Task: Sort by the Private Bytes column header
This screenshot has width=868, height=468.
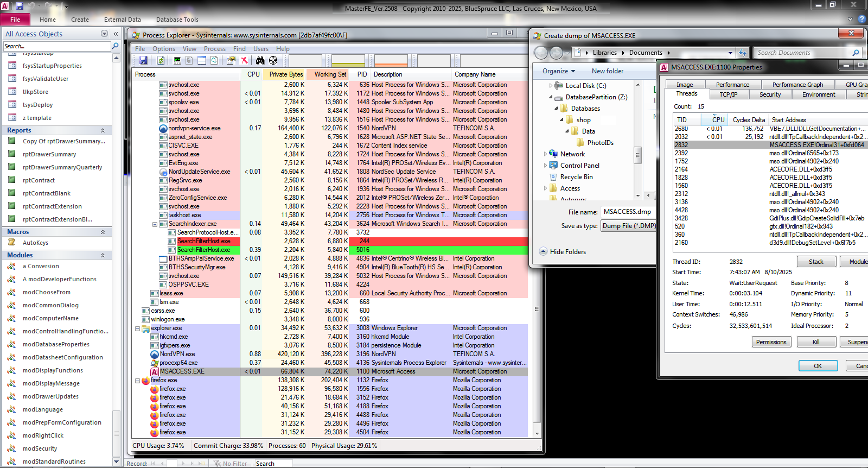Action: tap(284, 74)
